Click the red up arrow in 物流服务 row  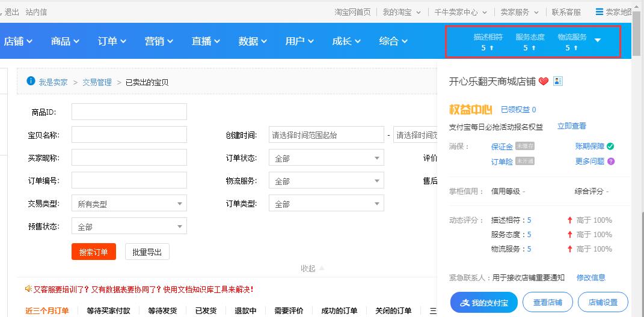coord(569,249)
